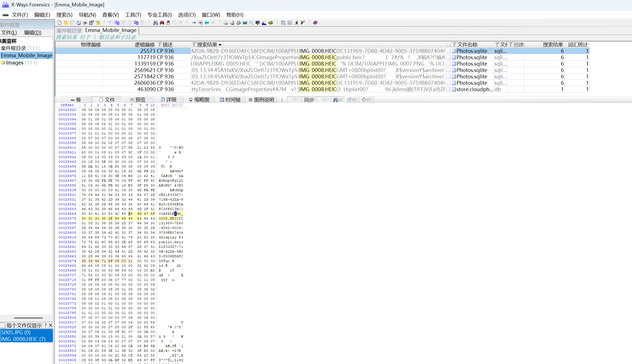The height and width of the screenshot is (364, 632).
Task: Click the camera snapshot icon in toolbar
Action: (258, 23)
